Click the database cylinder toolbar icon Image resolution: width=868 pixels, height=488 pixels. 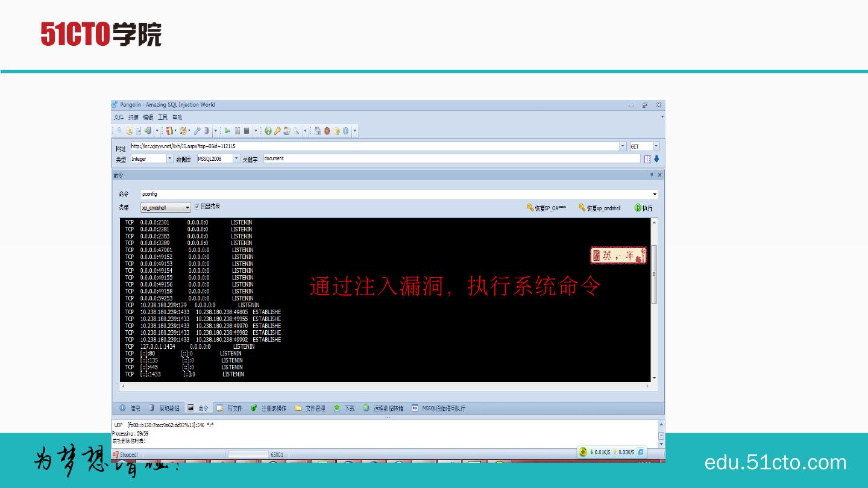[206, 131]
